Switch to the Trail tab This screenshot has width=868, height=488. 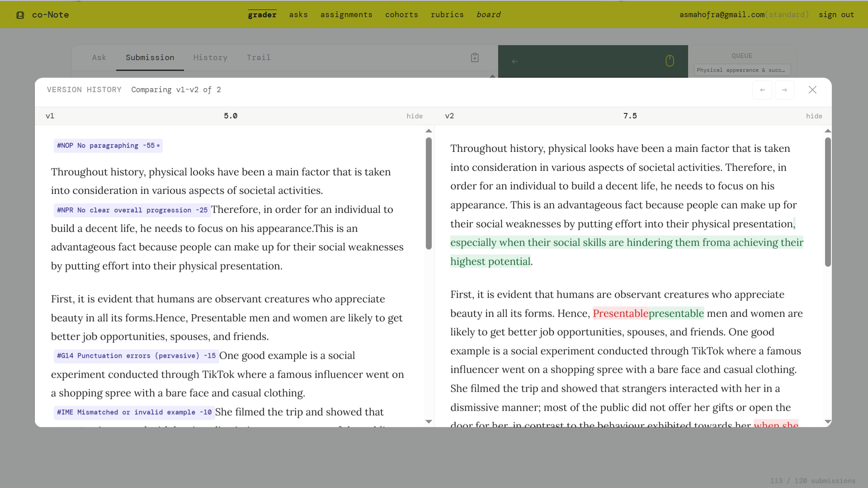[x=259, y=57]
